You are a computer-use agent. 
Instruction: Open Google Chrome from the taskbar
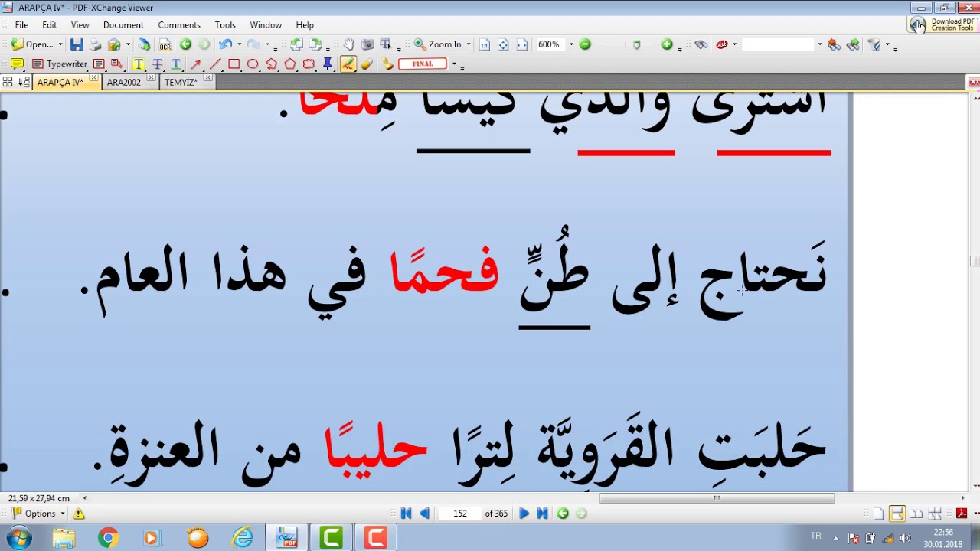tap(108, 538)
